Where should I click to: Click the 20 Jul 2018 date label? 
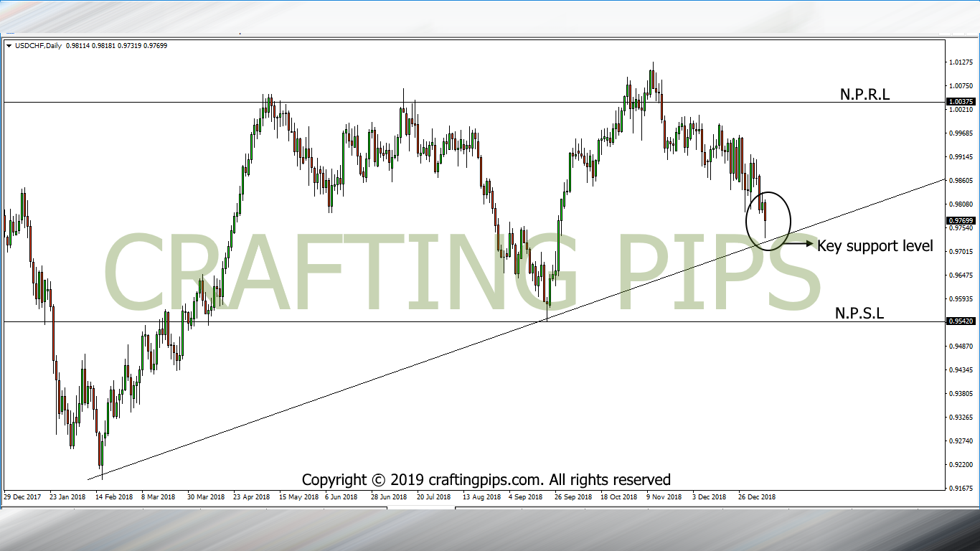(435, 496)
